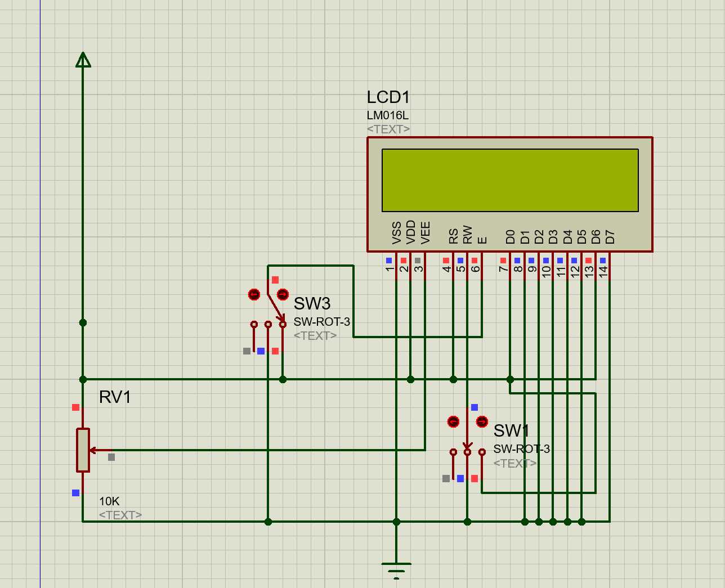Screen dimensions: 725x588
Task: Select the D0 pin label on LCD
Action: pos(511,237)
